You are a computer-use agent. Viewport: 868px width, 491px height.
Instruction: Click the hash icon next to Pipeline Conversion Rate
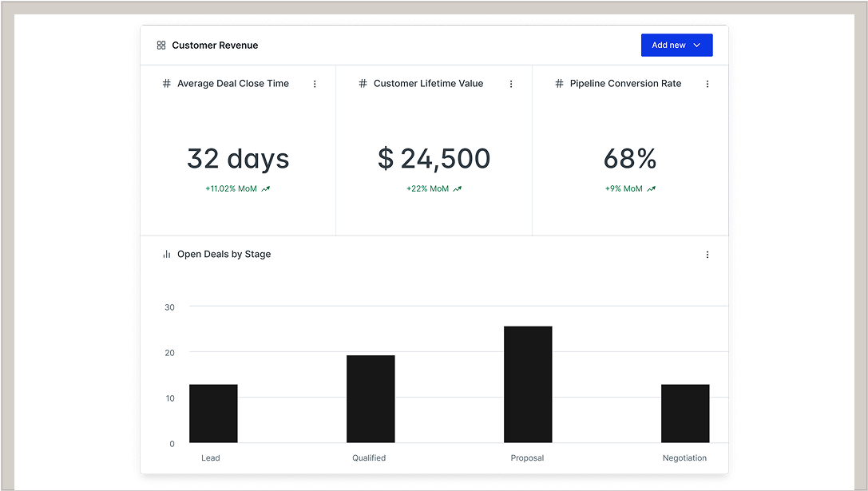click(x=560, y=84)
